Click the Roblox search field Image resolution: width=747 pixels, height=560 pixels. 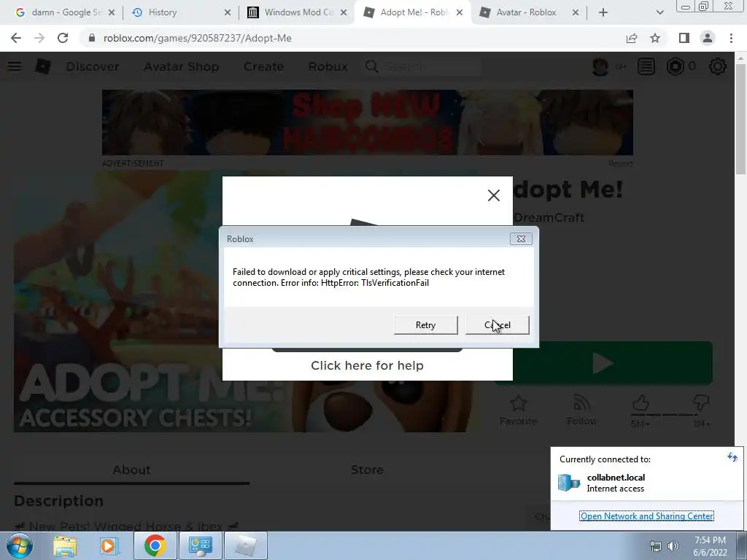pos(422,66)
